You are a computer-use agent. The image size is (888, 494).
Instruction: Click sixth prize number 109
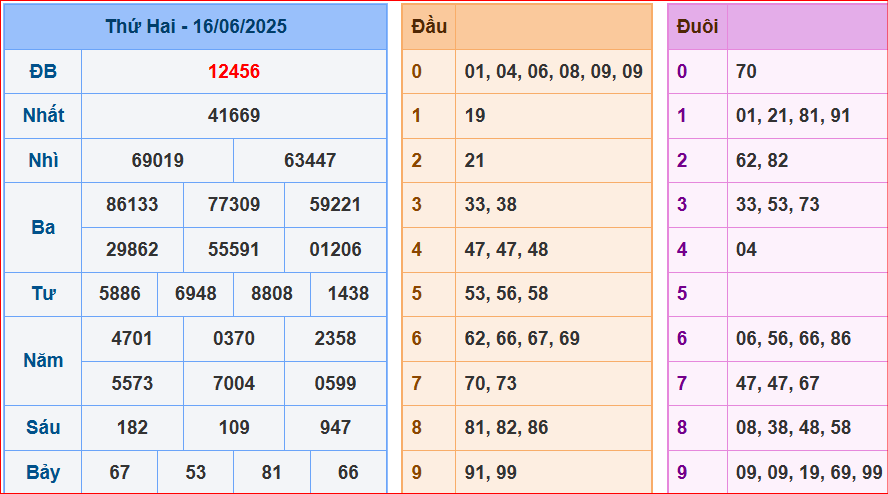234,427
